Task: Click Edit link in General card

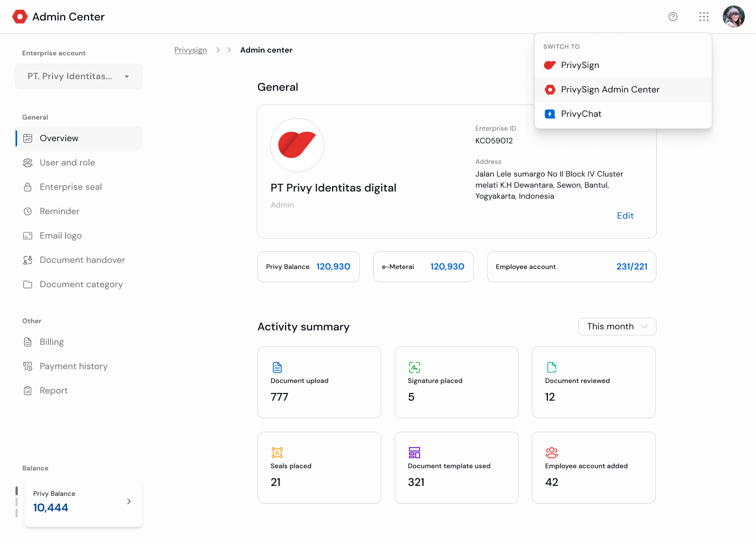Action: tap(625, 216)
